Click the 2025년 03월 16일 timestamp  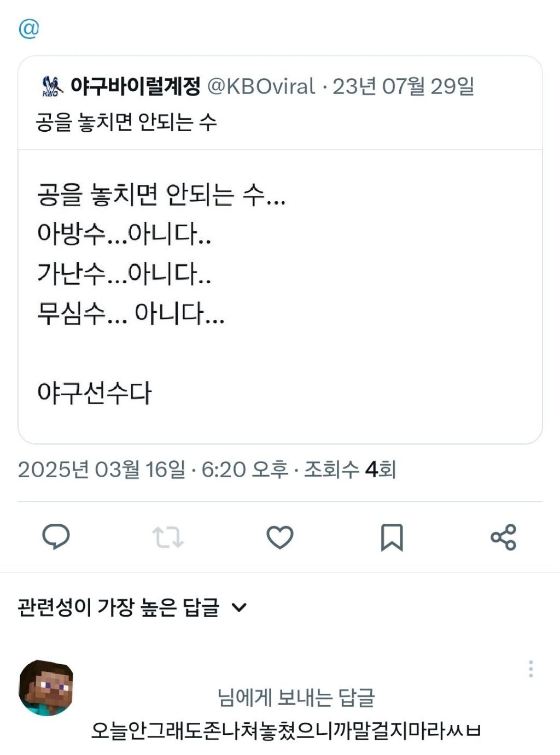pyautogui.click(x=102, y=469)
